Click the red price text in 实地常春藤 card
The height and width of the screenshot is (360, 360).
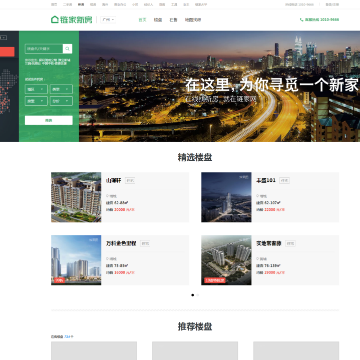274,272
